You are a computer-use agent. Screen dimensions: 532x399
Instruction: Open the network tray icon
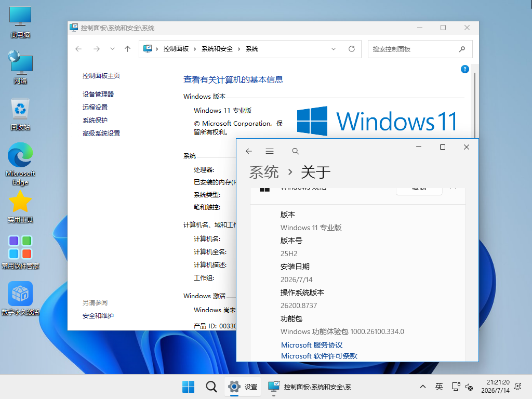pos(456,387)
